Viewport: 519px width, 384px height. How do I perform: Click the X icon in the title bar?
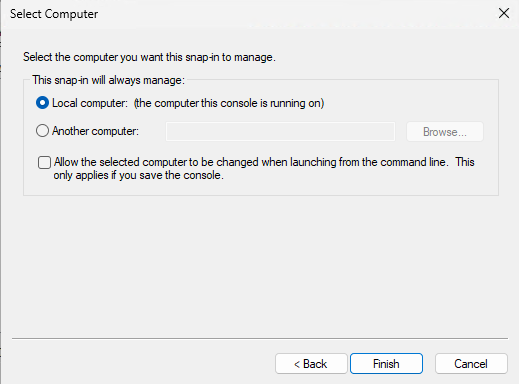(x=504, y=14)
